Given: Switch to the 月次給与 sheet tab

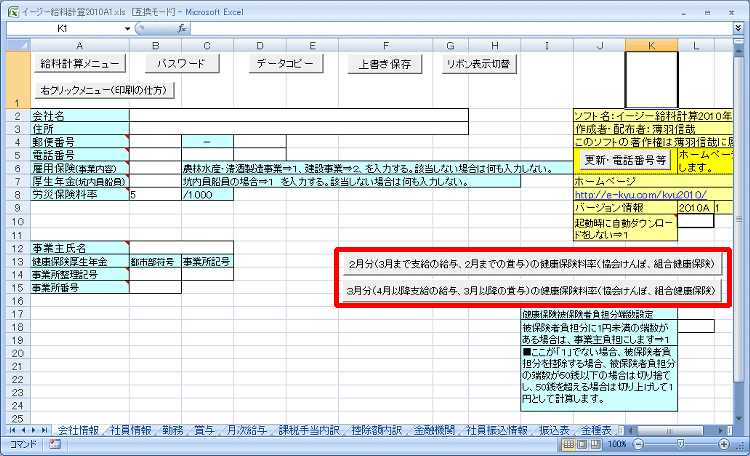Looking at the screenshot, I should (243, 430).
